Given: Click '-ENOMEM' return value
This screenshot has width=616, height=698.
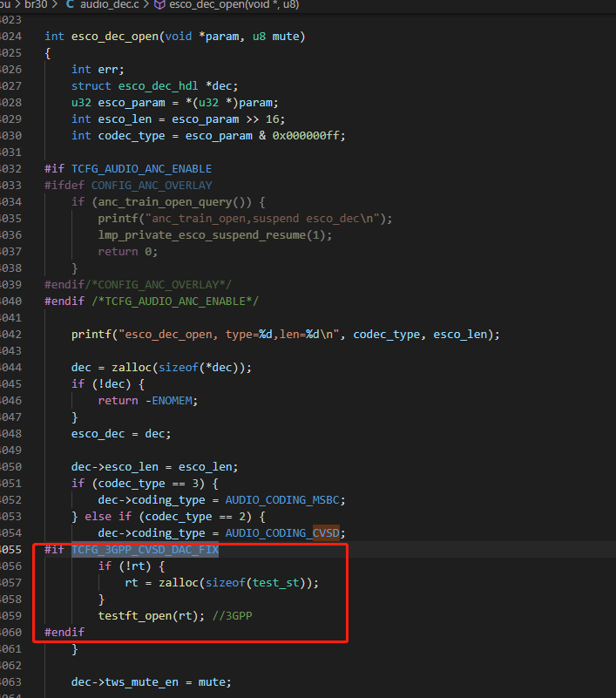Looking at the screenshot, I should coord(169,401).
